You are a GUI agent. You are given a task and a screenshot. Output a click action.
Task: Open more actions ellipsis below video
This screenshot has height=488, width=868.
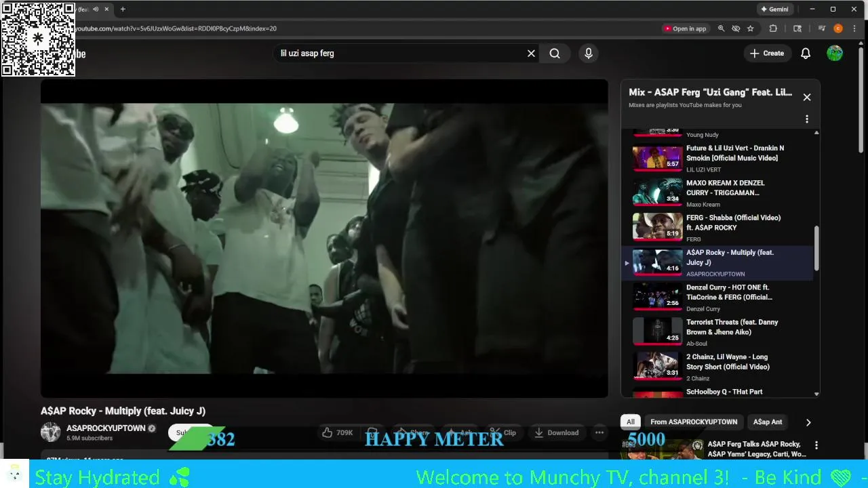[x=599, y=432]
